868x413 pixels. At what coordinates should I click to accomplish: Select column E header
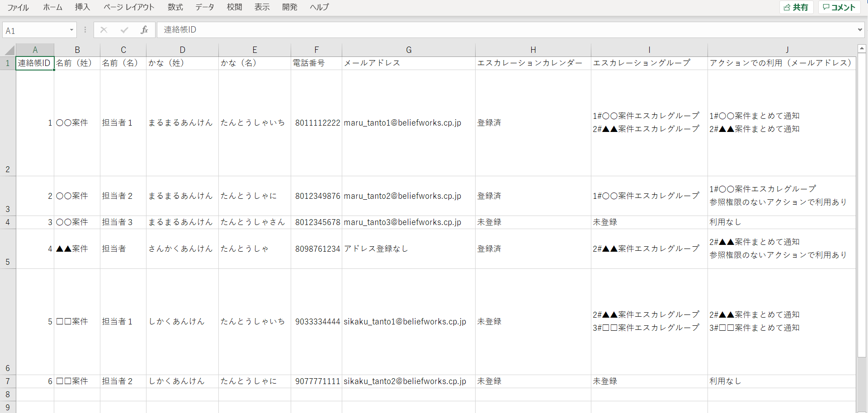pyautogui.click(x=255, y=50)
